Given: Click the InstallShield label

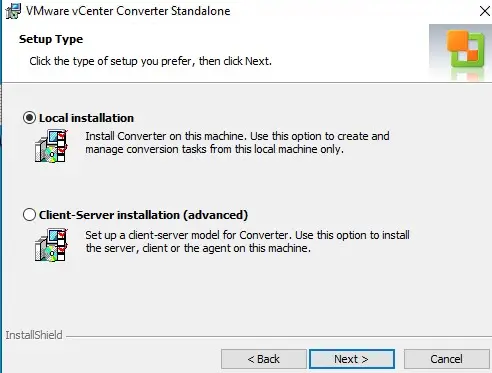Looking at the screenshot, I should click(34, 335).
